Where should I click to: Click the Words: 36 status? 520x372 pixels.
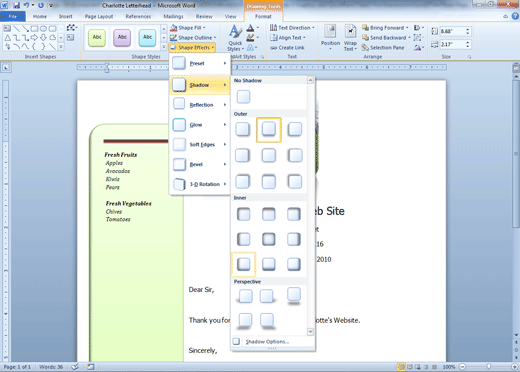(x=51, y=367)
